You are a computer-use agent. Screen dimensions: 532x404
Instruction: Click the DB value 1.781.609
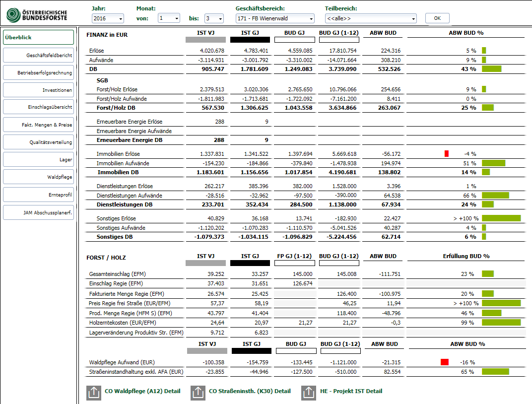(255, 69)
